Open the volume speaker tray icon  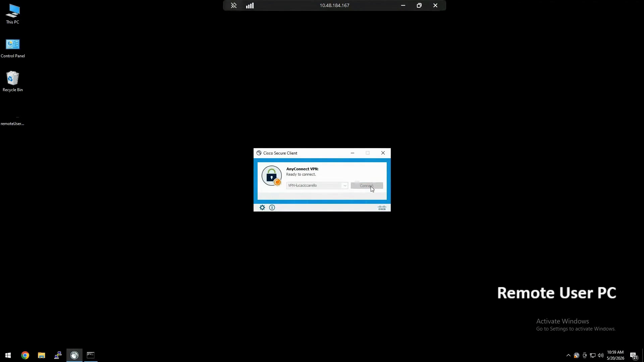[601, 355]
